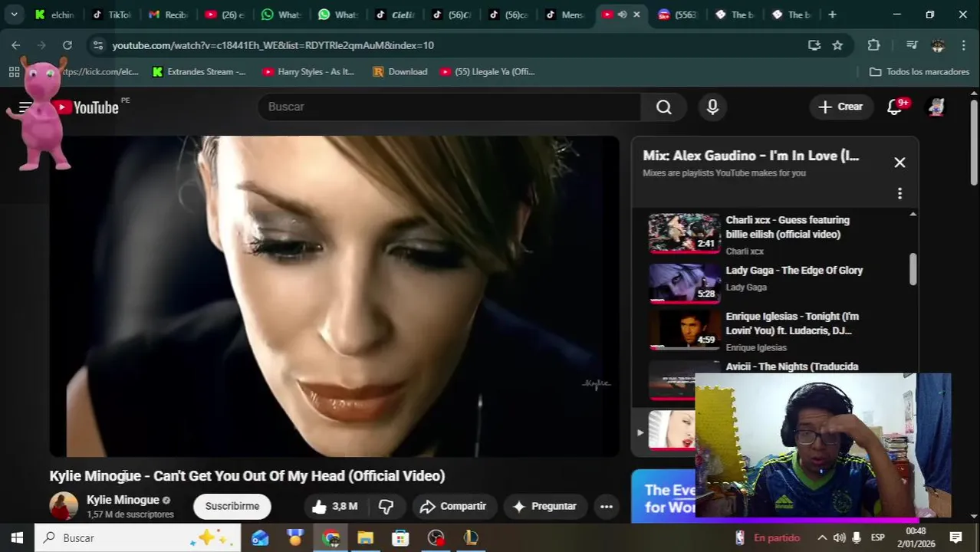
Task: Click the Preguntar button
Action: 544,506
